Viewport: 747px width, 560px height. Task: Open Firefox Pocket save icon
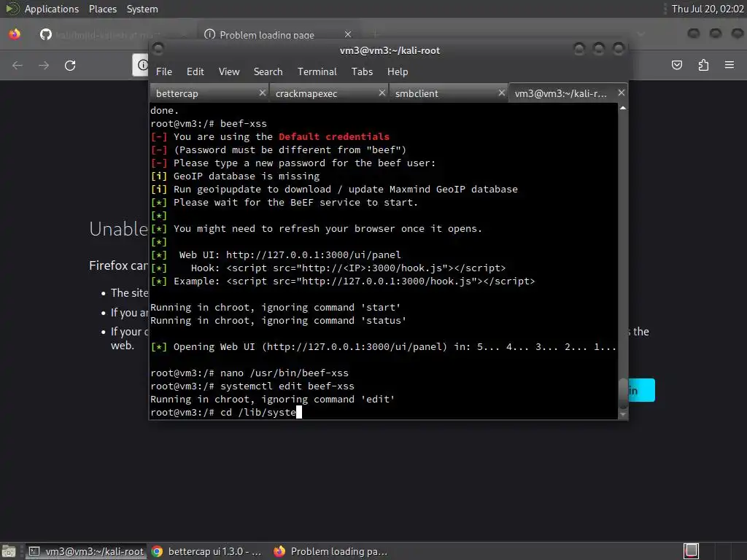coord(677,65)
